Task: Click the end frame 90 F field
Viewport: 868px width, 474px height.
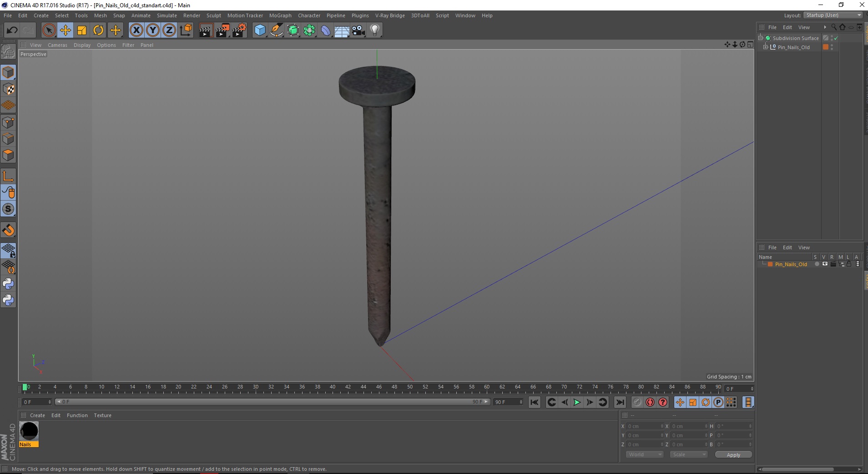Action: pyautogui.click(x=508, y=402)
